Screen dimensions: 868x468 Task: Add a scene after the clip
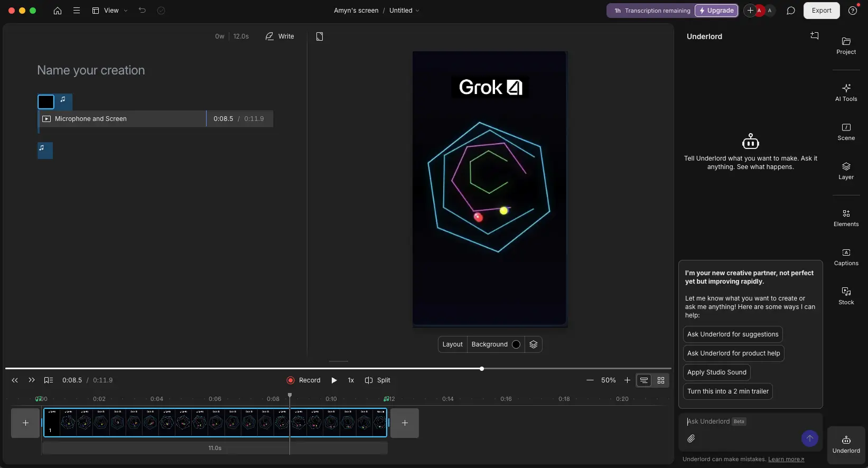click(x=405, y=423)
